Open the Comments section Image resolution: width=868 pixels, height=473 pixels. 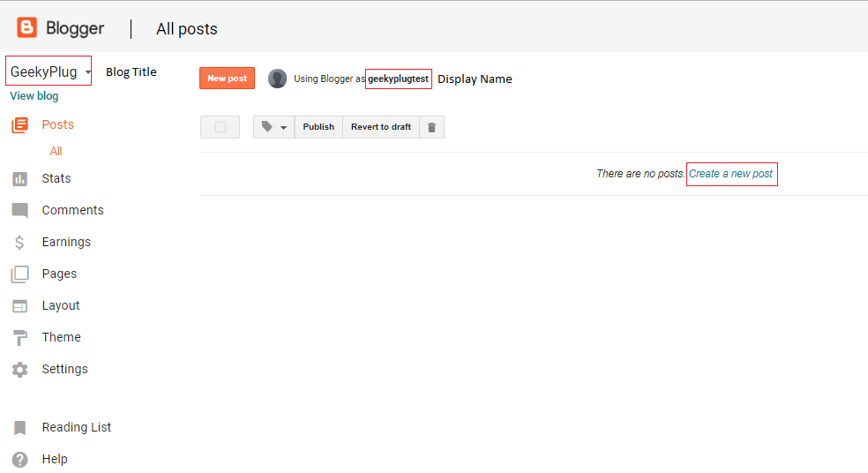tap(72, 210)
